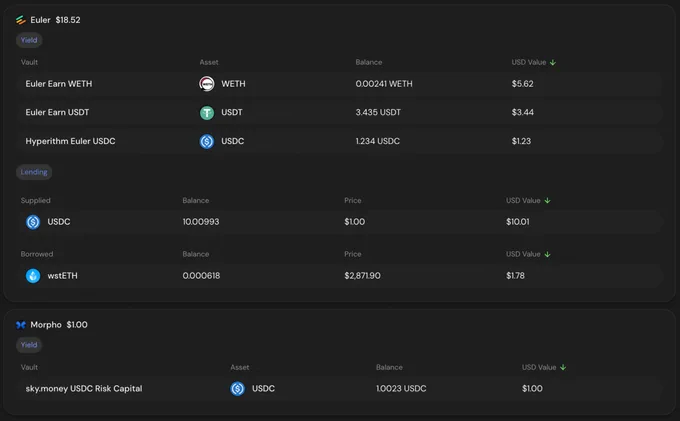
Task: Click the $1.00 USDC supplied price
Action: click(354, 222)
